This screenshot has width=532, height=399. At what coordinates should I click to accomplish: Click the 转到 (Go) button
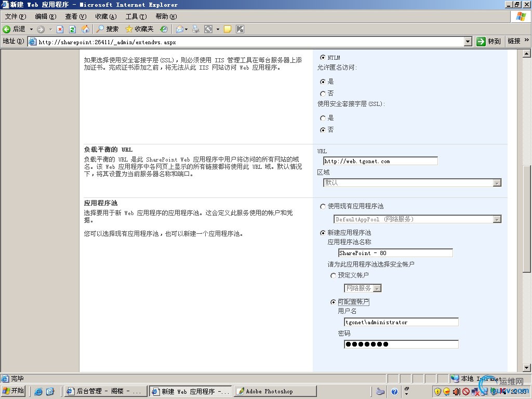tap(489, 42)
